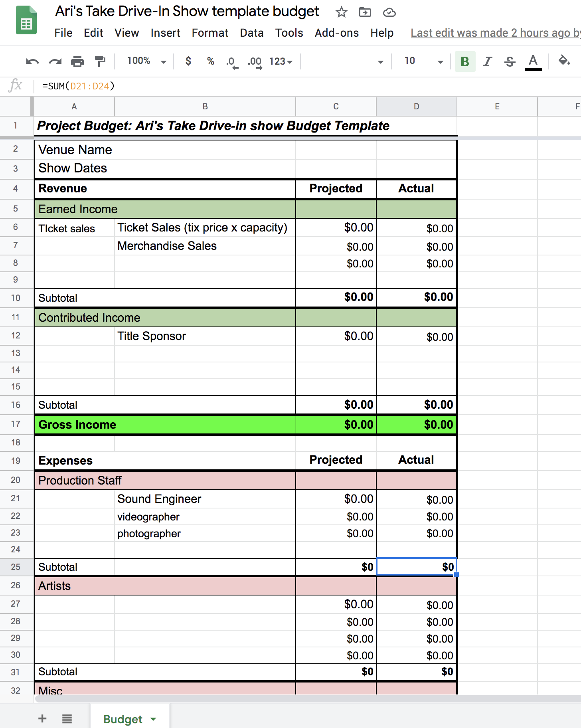The height and width of the screenshot is (728, 581).
Task: Open the Insert menu
Action: (x=166, y=33)
